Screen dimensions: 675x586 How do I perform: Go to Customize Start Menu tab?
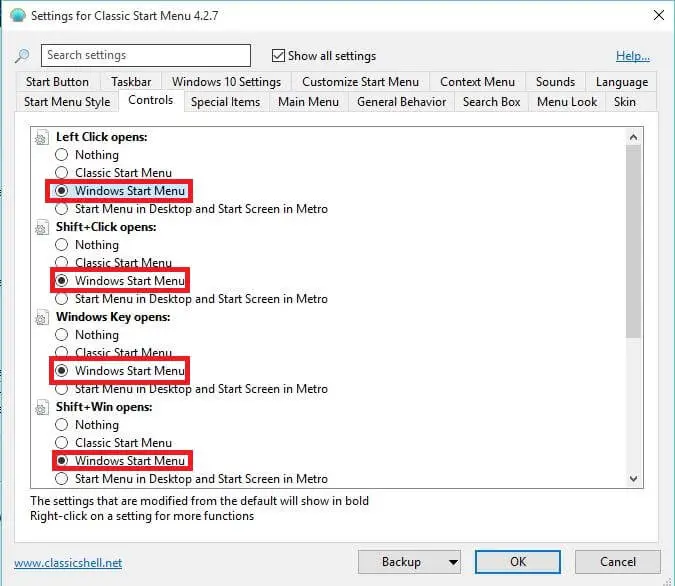[360, 82]
